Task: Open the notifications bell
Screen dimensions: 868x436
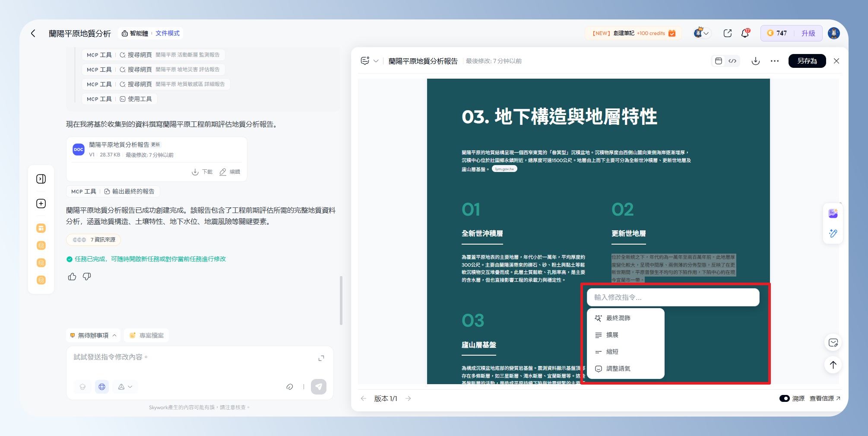Action: pyautogui.click(x=745, y=33)
